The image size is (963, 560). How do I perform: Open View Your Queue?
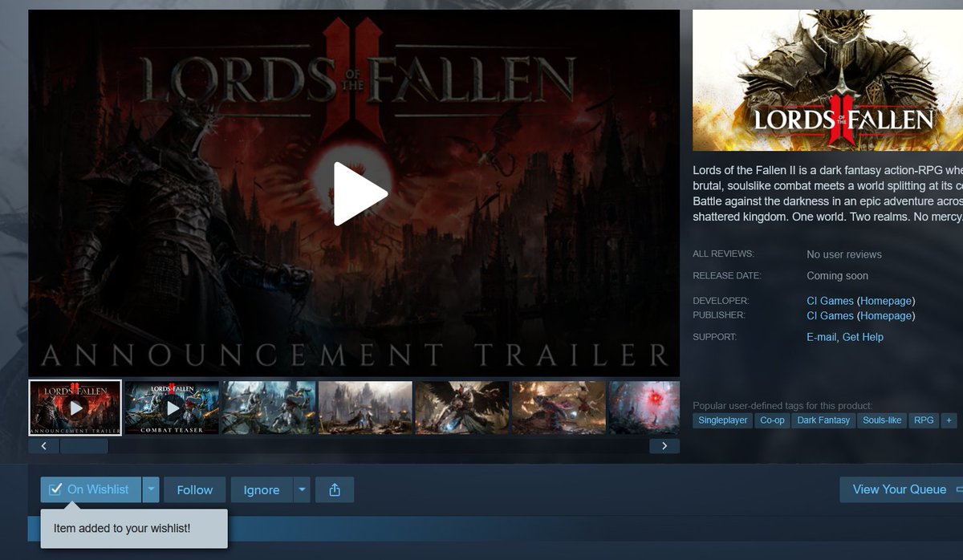901,489
